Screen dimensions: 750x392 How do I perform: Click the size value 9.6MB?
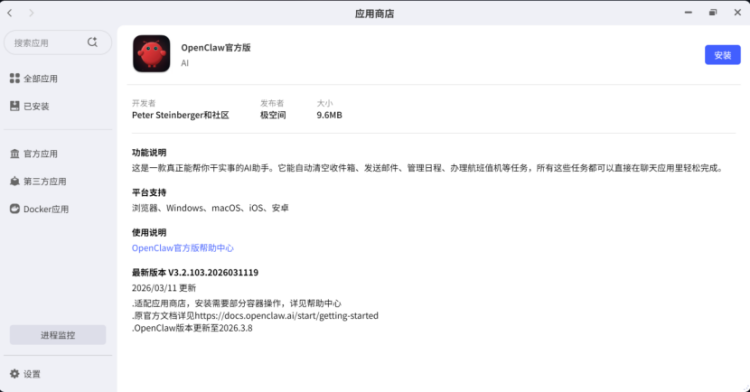329,115
